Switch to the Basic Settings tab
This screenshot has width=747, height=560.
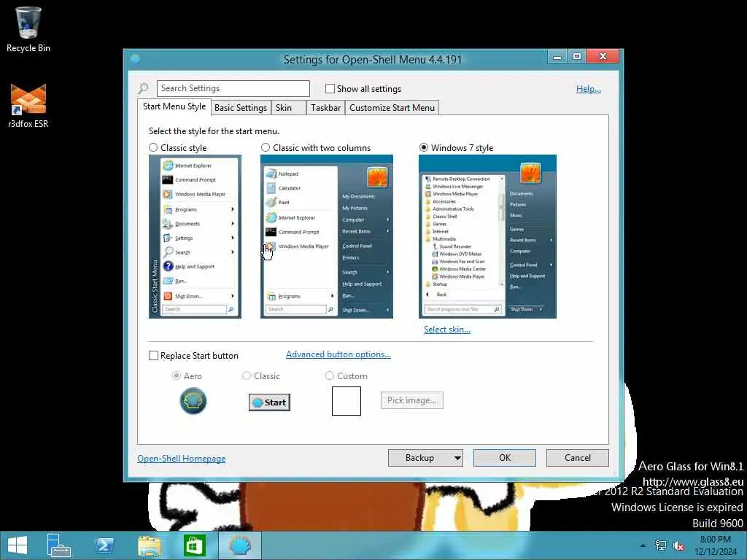pyautogui.click(x=241, y=108)
